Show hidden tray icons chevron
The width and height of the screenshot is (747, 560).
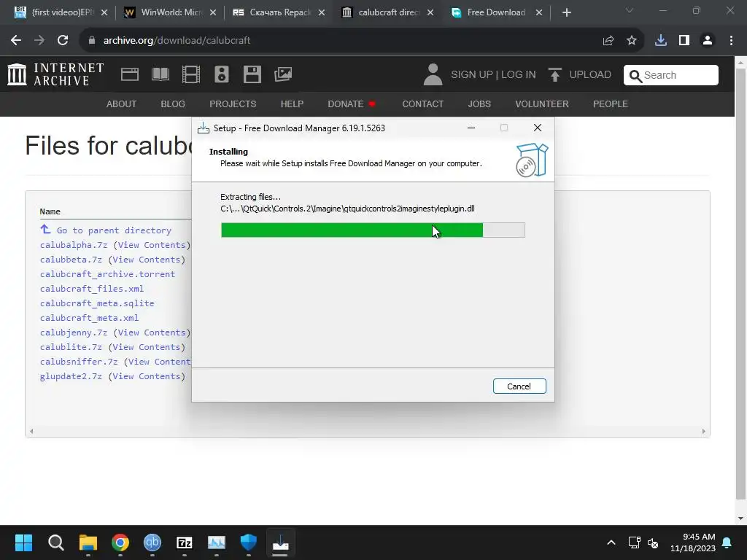coord(611,542)
